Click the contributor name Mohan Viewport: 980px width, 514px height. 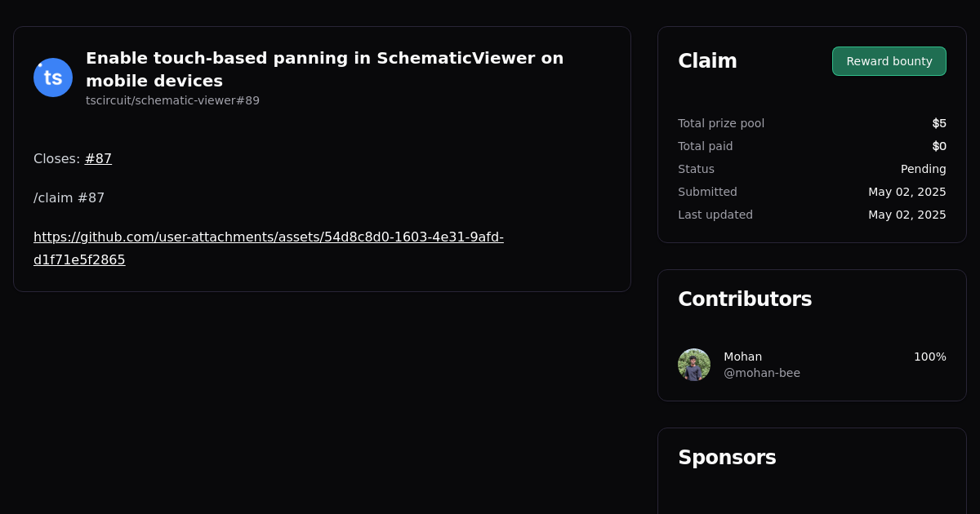click(742, 357)
